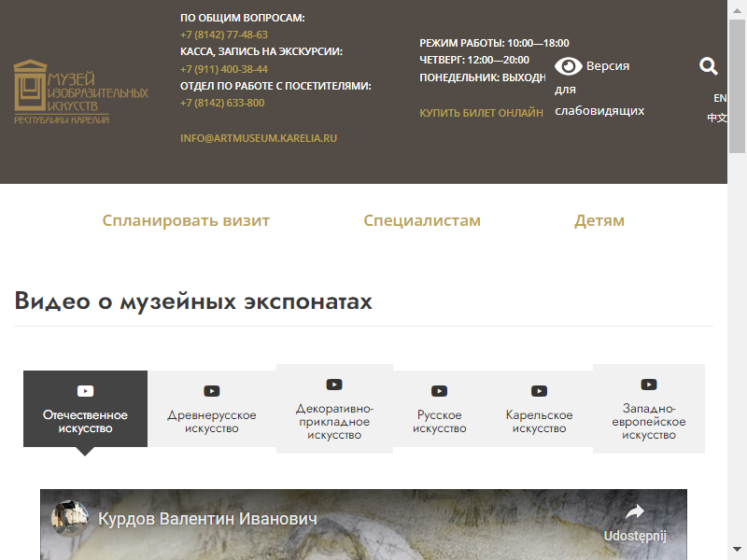Switch to Русское искусство tab
This screenshot has height=560, width=747.
[439, 409]
